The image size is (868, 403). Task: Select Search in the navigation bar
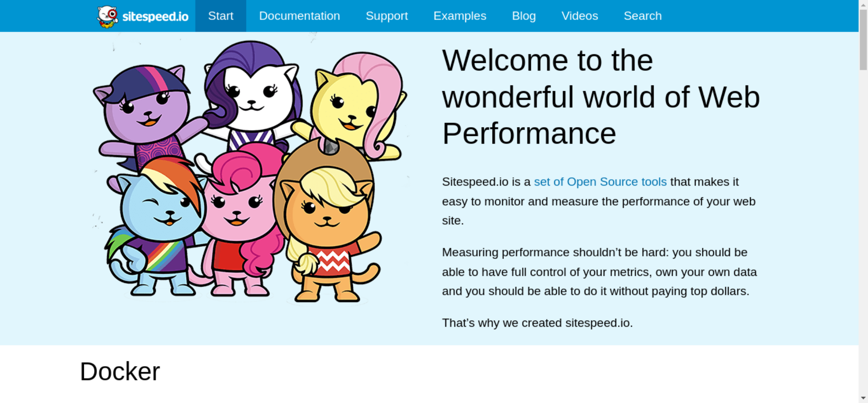click(x=642, y=16)
